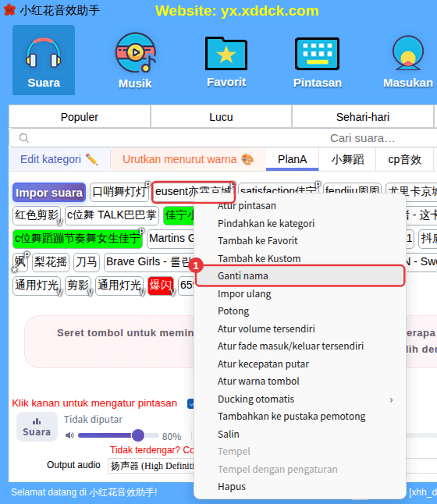Choose Atur pintasan from context menu
This screenshot has height=504, width=437.
[300, 206]
